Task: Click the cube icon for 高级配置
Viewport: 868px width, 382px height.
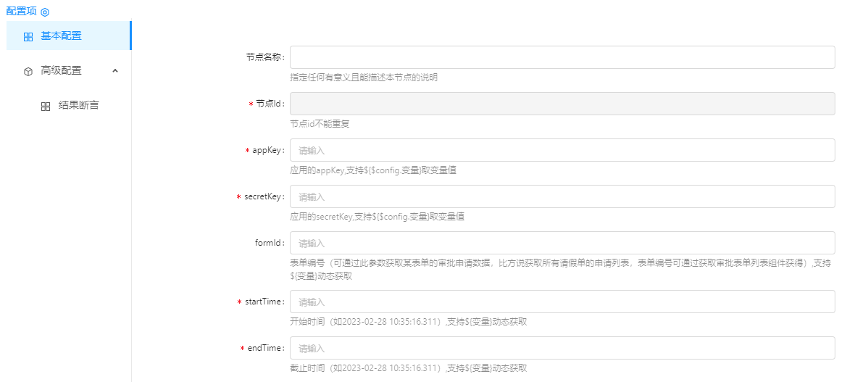Action: [28, 71]
